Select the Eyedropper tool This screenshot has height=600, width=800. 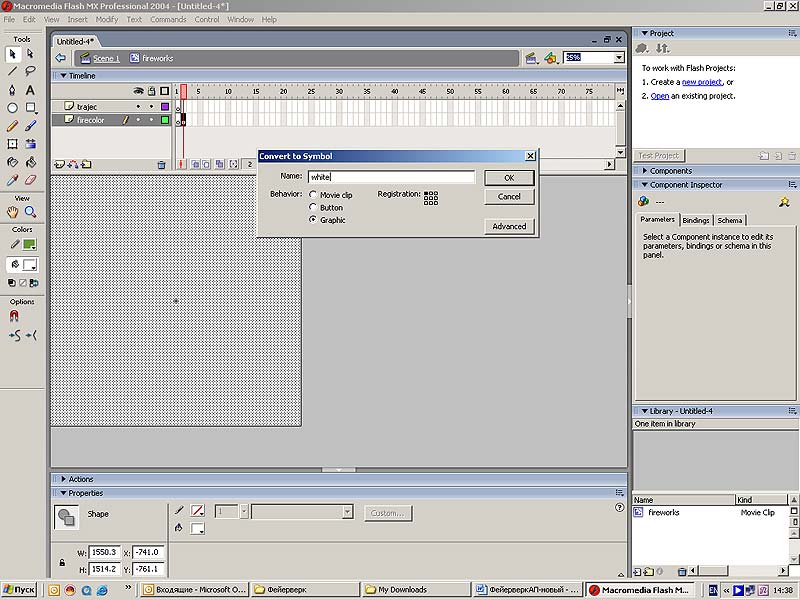(13, 180)
